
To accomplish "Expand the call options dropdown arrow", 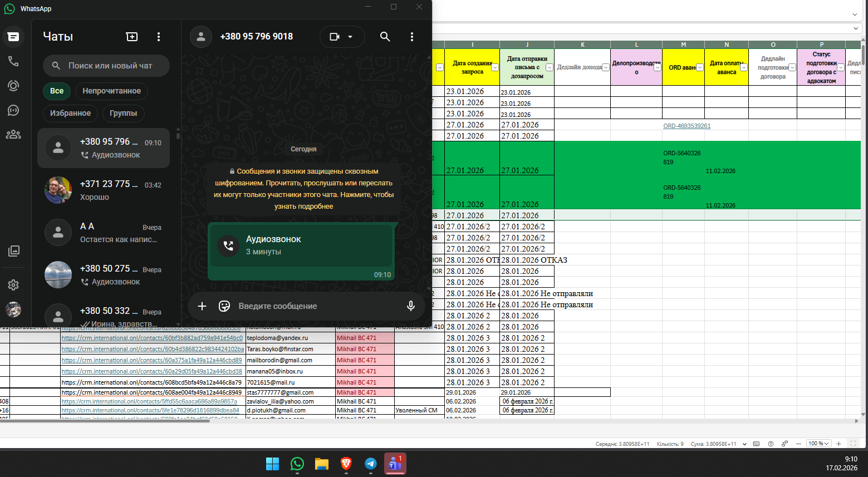I will click(x=350, y=37).
